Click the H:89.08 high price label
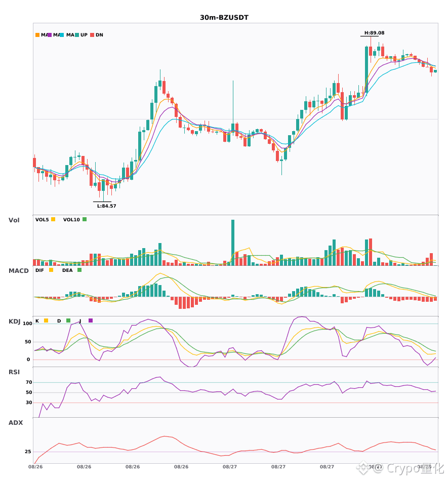This screenshot has width=448, height=481. click(x=374, y=33)
